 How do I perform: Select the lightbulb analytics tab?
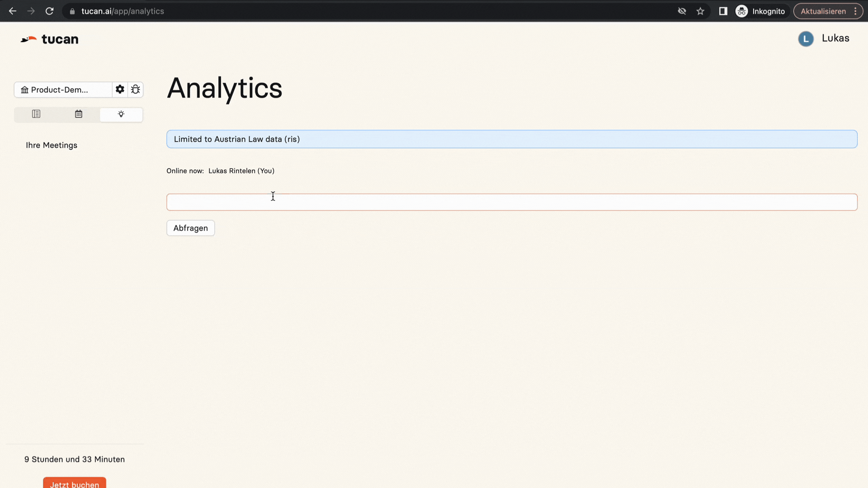coord(121,114)
